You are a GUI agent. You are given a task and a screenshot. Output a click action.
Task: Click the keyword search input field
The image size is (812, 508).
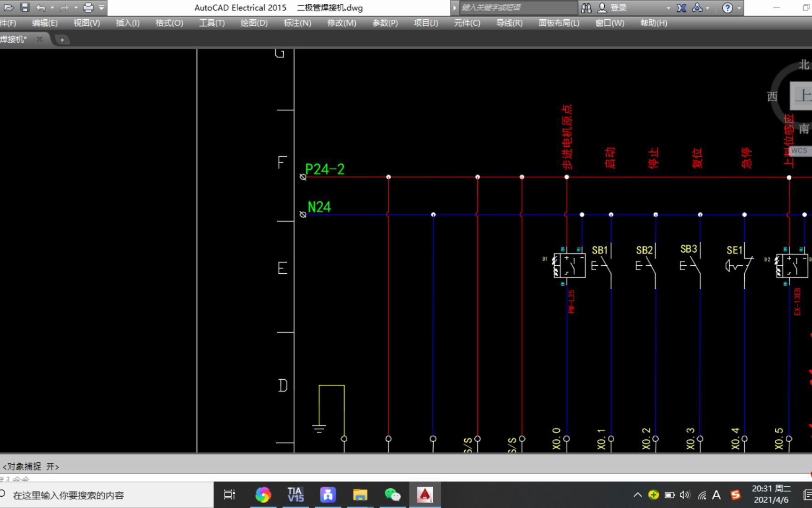pos(518,8)
